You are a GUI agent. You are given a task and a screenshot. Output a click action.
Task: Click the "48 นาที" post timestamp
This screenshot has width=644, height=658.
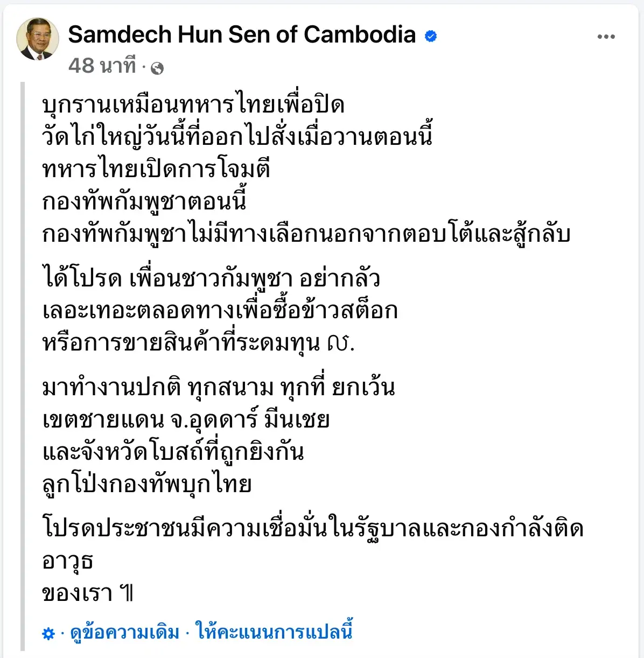[102, 66]
